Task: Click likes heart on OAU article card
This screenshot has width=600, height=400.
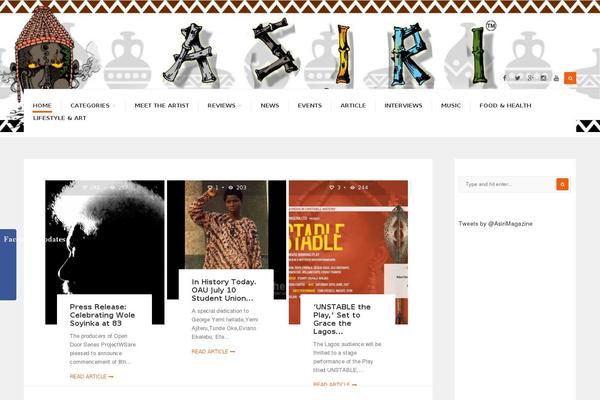Action: [x=210, y=188]
